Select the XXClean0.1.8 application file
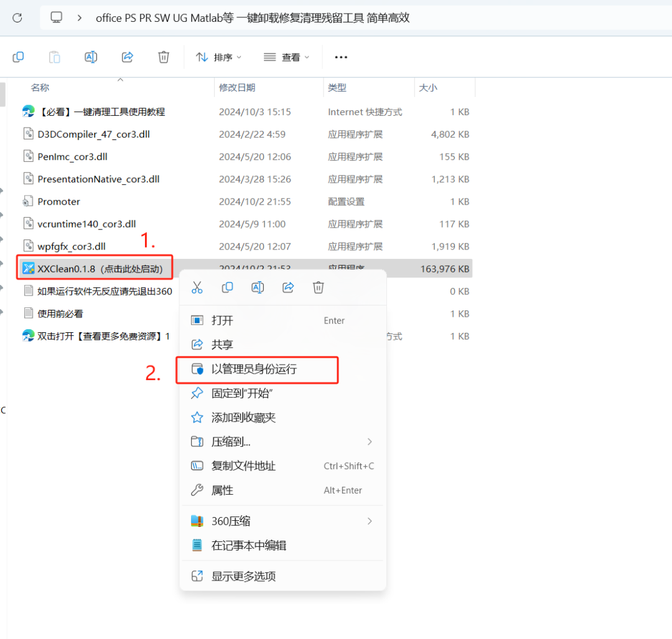The width and height of the screenshot is (672, 639). 100,269
